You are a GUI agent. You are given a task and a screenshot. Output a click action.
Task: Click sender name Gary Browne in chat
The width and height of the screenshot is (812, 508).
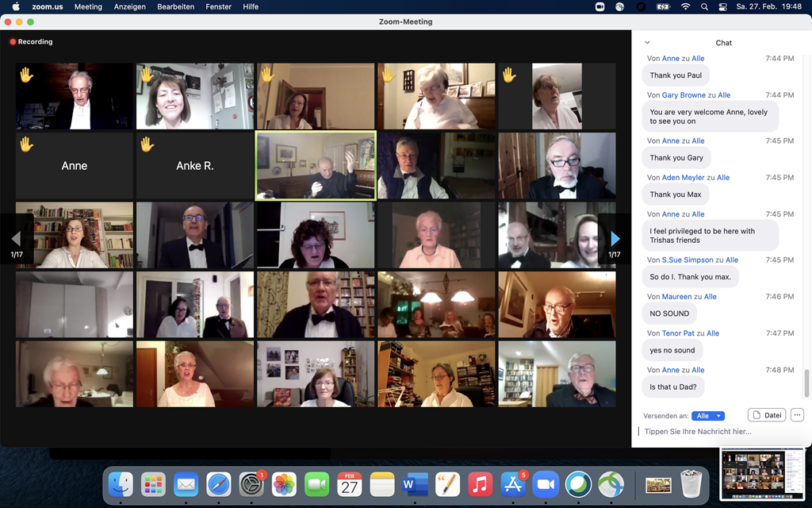(x=683, y=95)
